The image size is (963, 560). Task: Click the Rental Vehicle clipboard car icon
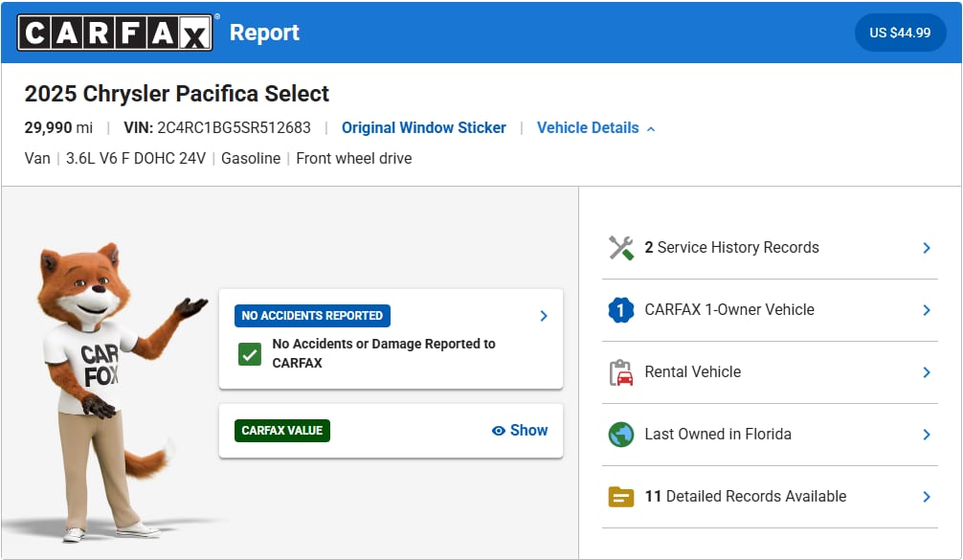click(621, 372)
